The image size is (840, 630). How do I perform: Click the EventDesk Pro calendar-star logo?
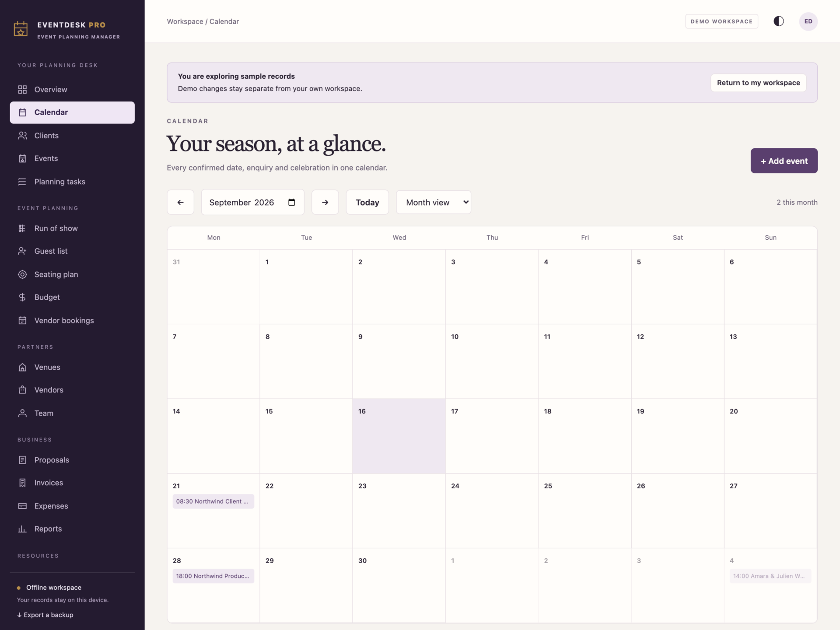21,29
